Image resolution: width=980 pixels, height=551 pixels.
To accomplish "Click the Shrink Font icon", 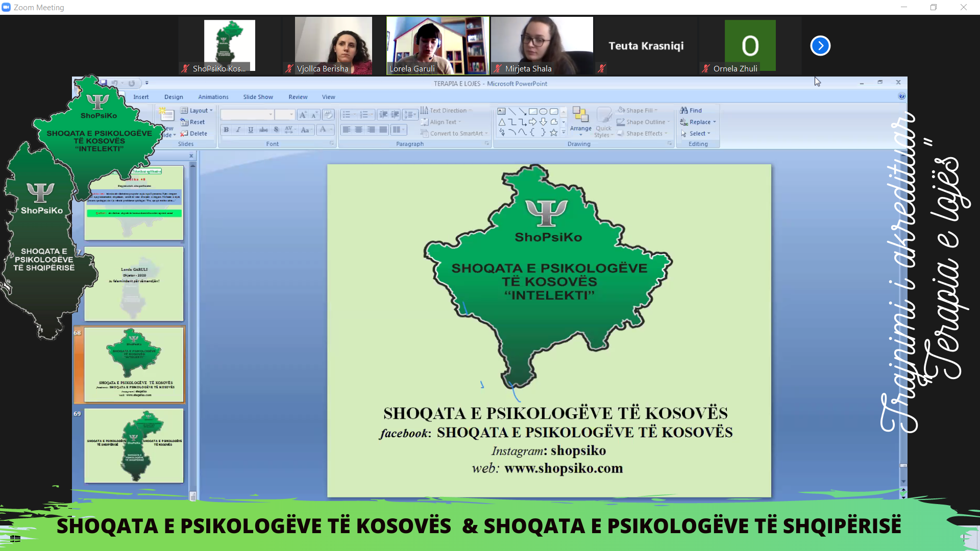I will tap(314, 115).
